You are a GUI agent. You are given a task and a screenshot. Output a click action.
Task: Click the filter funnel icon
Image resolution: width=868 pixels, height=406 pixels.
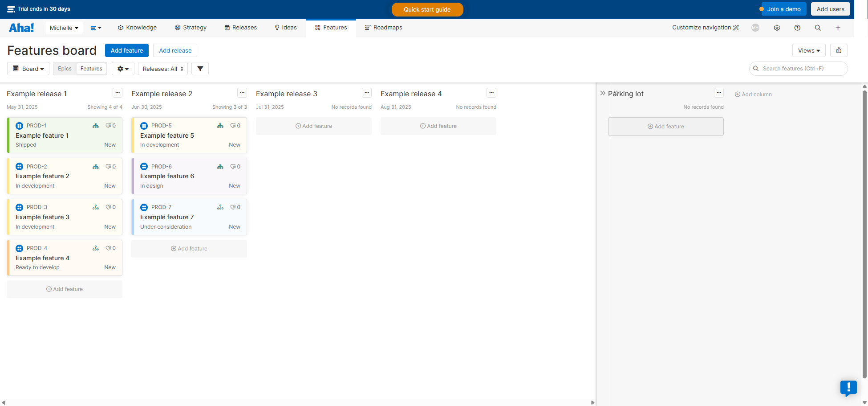(x=200, y=69)
